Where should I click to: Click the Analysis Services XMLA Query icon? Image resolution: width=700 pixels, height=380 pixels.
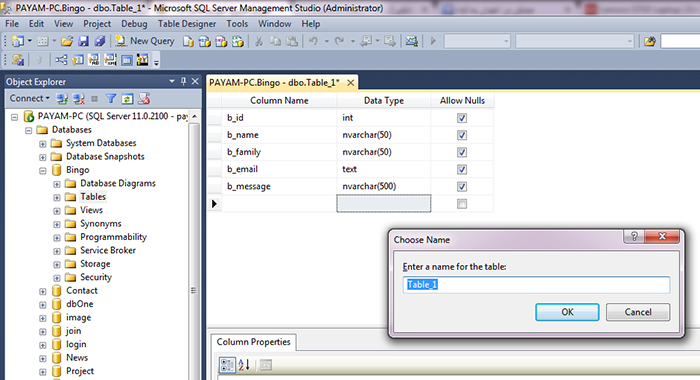pyautogui.click(x=238, y=42)
